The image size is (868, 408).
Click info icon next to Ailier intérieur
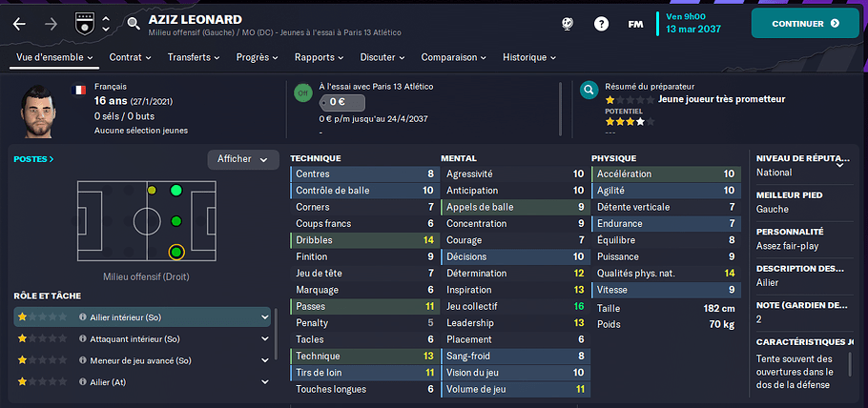coord(82,317)
